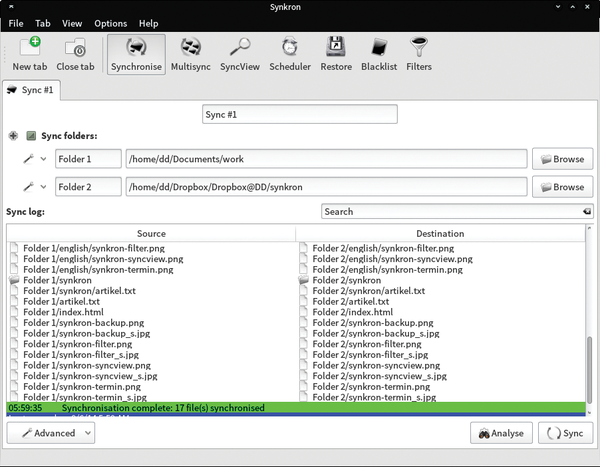
Task: Browse for Folder 2 path
Action: [x=562, y=187]
